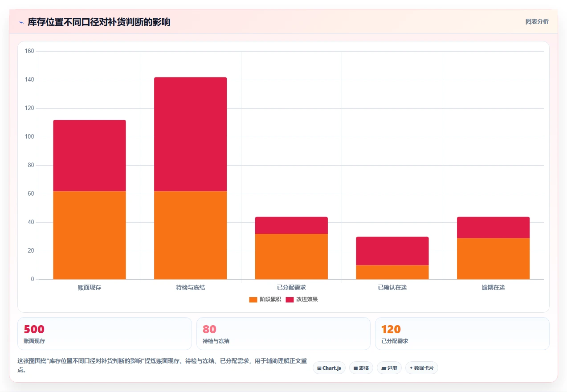Open the 500 账面现存 data card

point(105,334)
